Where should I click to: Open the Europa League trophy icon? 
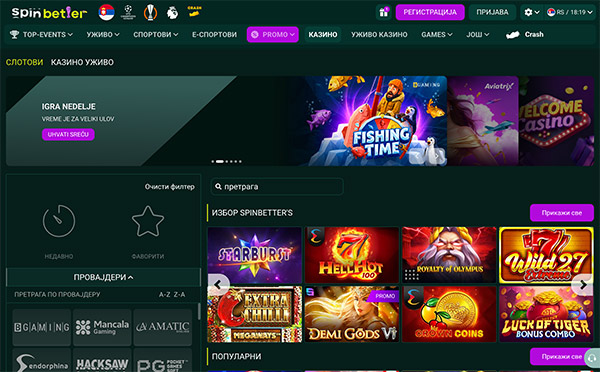[150, 12]
